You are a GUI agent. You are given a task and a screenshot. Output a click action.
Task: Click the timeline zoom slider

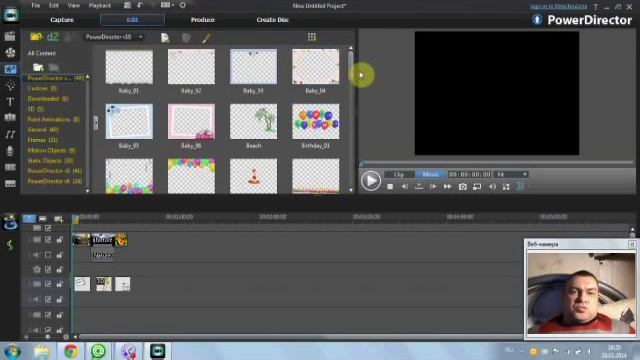click(x=47, y=337)
